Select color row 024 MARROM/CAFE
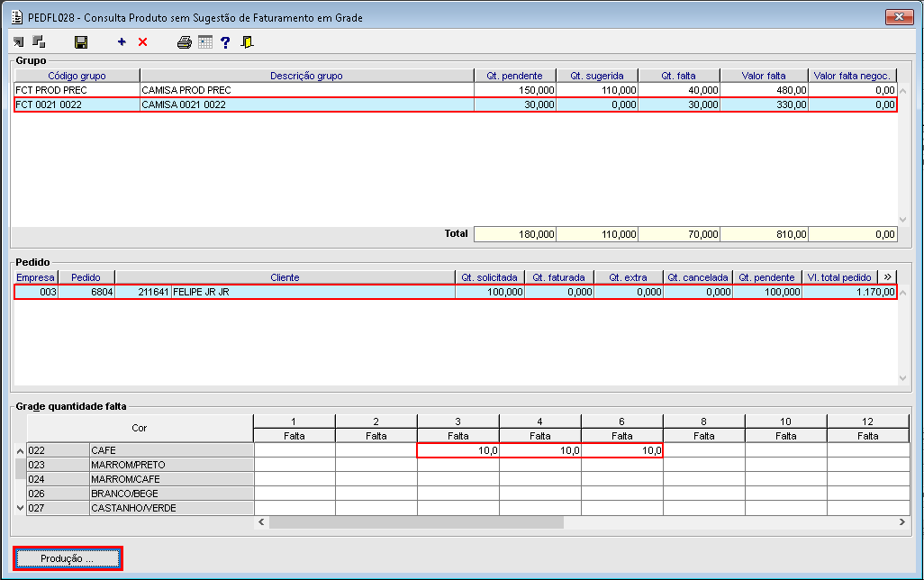The width and height of the screenshot is (924, 580). [x=140, y=479]
